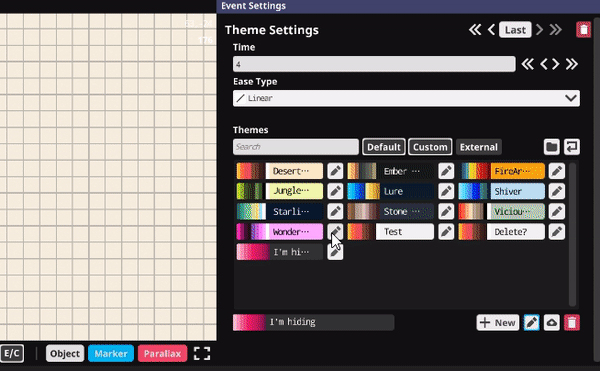Viewport: 600px width, 371px height.
Task: Delete the theme event with top trash icon
Action: (x=583, y=29)
